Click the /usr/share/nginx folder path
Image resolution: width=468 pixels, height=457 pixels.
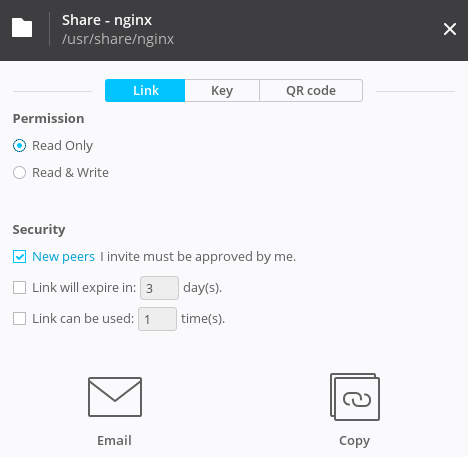pos(118,39)
